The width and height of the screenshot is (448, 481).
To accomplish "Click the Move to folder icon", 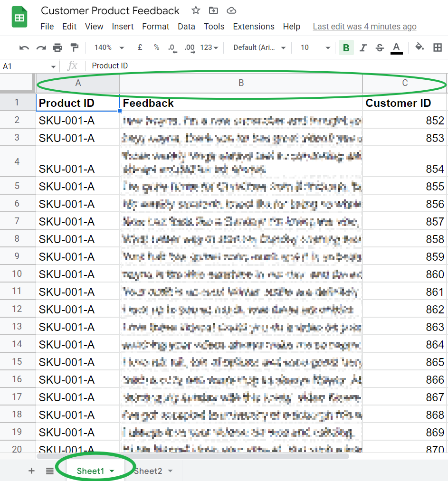I will pyautogui.click(x=213, y=10).
